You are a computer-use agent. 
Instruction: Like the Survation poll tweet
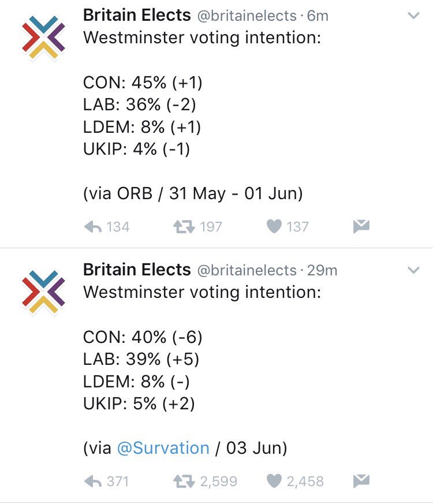[274, 481]
